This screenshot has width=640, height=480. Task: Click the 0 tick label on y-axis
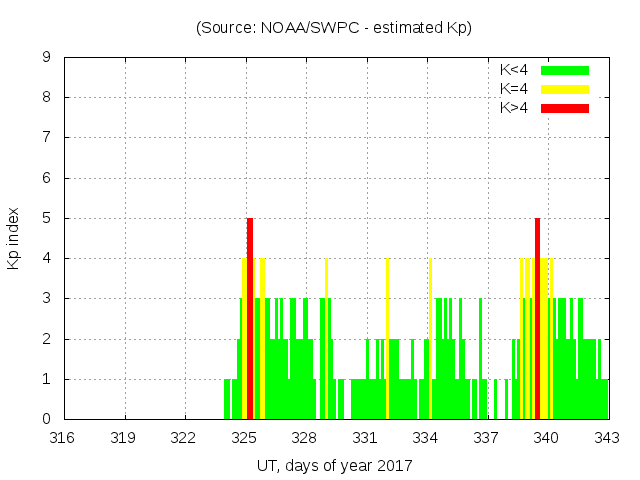pos(47,419)
